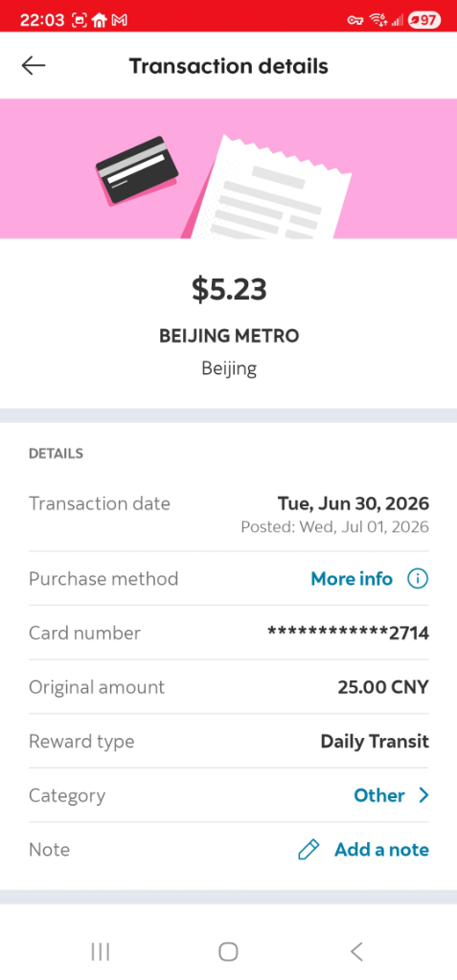Tap the home notification icon in status bar
Screen dimensions: 457x980
point(99,20)
